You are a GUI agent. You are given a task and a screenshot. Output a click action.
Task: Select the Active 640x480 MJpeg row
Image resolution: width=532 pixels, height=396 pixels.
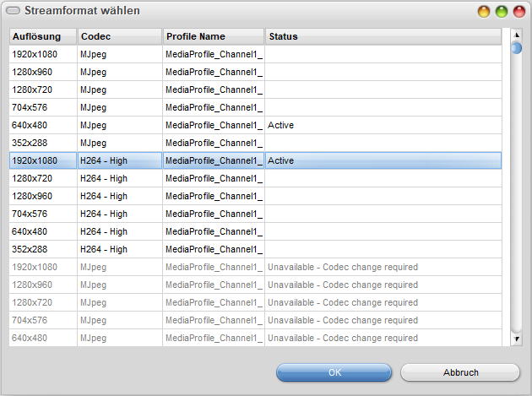(169, 125)
